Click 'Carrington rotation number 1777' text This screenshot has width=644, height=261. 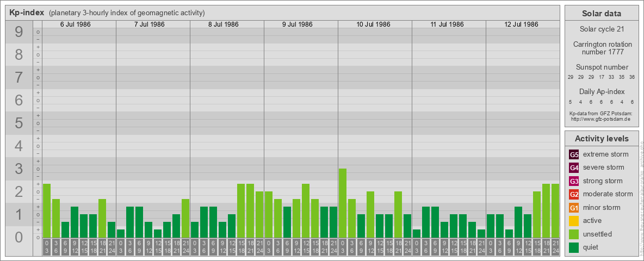(x=602, y=48)
